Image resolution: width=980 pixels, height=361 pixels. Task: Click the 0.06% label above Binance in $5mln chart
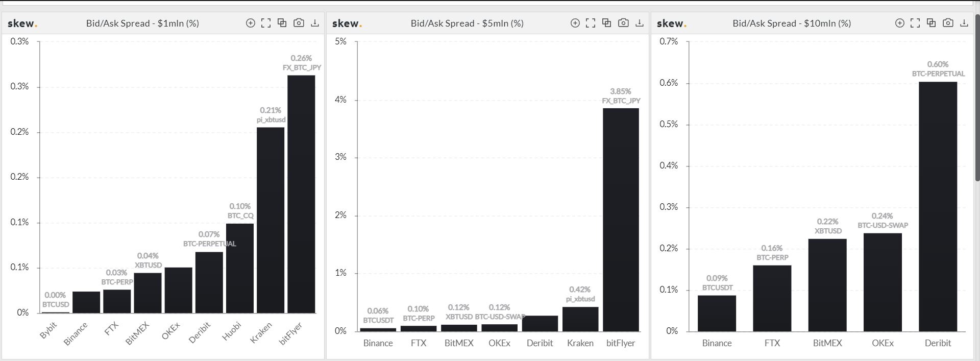(x=378, y=311)
